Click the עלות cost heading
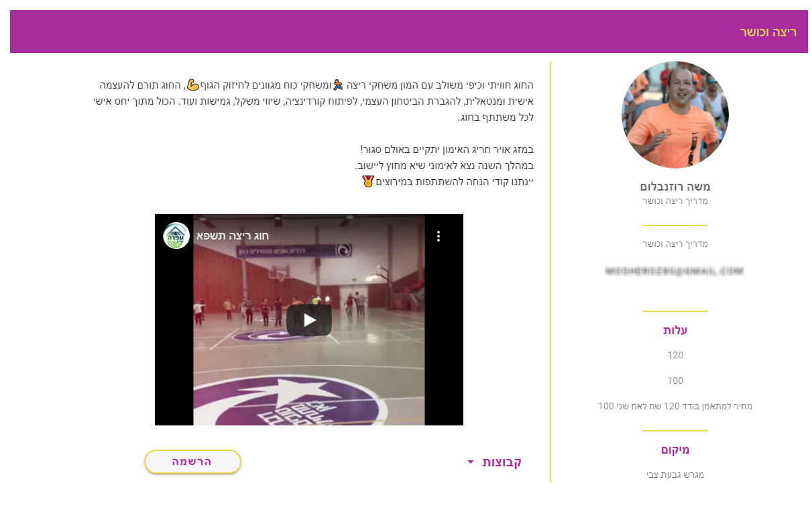This screenshot has width=812, height=516. point(675,330)
